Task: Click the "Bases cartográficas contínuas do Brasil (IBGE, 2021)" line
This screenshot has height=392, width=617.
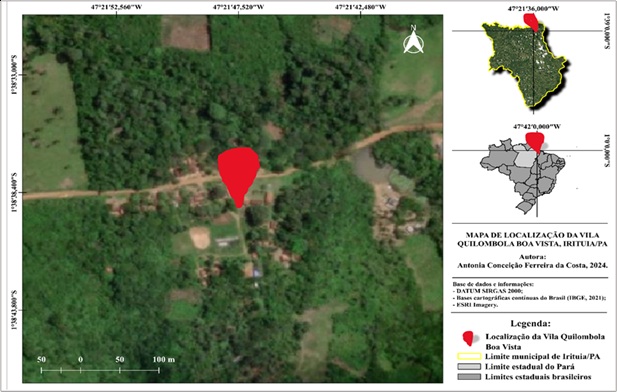Action: coord(529,298)
